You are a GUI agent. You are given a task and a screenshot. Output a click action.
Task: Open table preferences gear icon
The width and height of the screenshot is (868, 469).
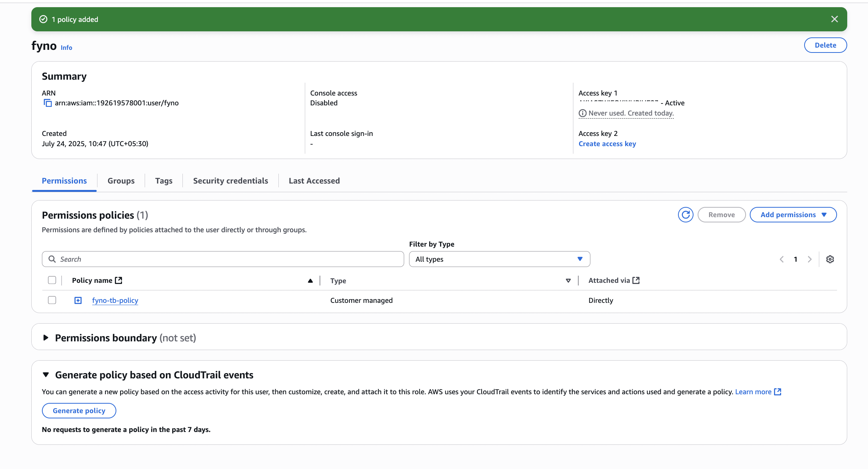[x=830, y=259]
